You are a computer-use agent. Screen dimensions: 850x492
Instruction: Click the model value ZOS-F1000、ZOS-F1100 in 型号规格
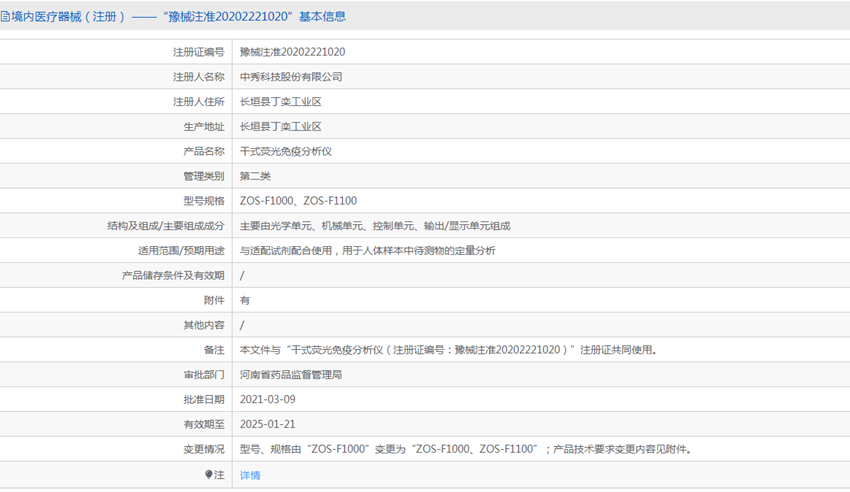coord(298,201)
